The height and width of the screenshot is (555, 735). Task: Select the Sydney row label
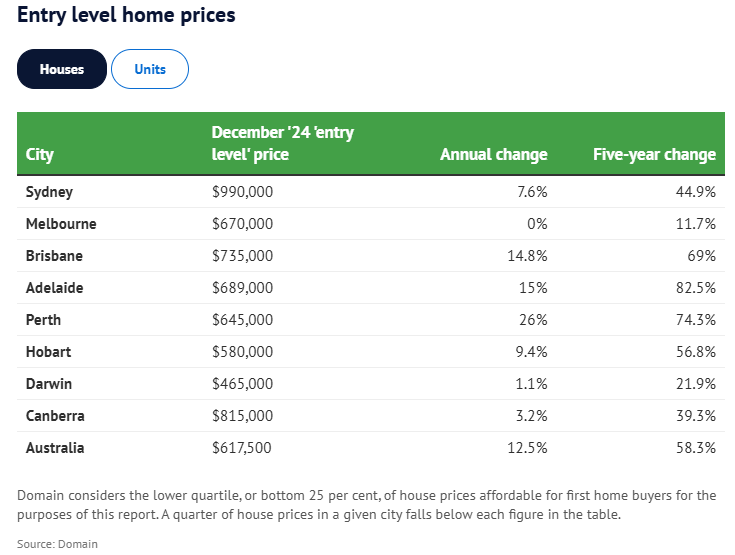[49, 192]
